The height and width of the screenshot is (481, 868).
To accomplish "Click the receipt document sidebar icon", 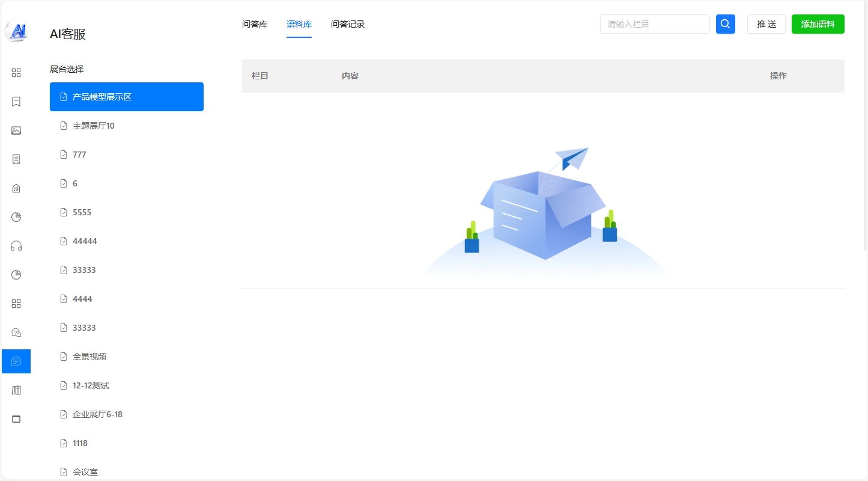I will coord(16,159).
